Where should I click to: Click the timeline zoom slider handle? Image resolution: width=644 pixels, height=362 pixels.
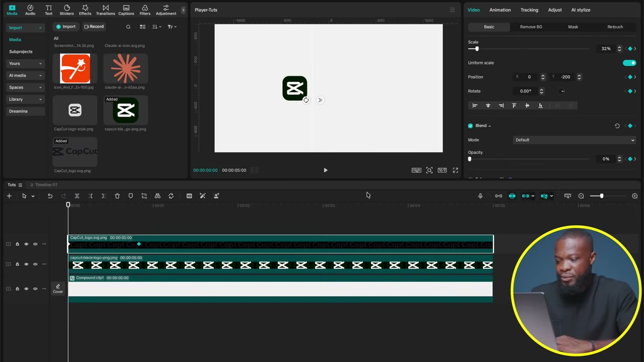click(601, 196)
